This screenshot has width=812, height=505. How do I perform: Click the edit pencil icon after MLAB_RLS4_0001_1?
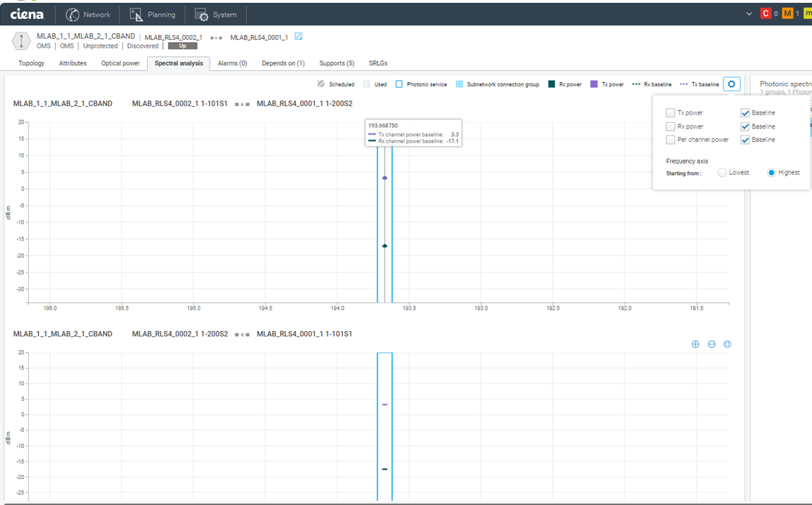tap(298, 37)
